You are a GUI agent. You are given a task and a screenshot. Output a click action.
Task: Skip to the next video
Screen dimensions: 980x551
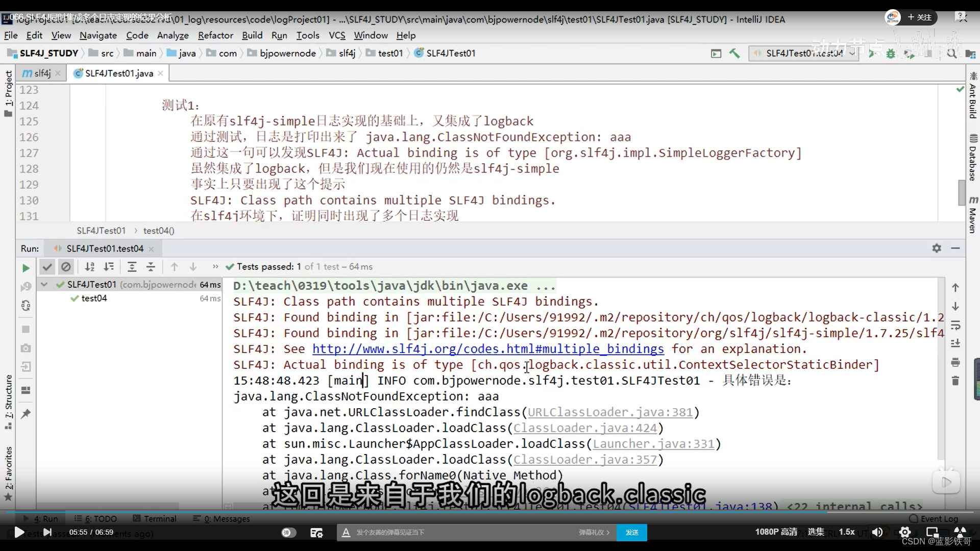[47, 532]
